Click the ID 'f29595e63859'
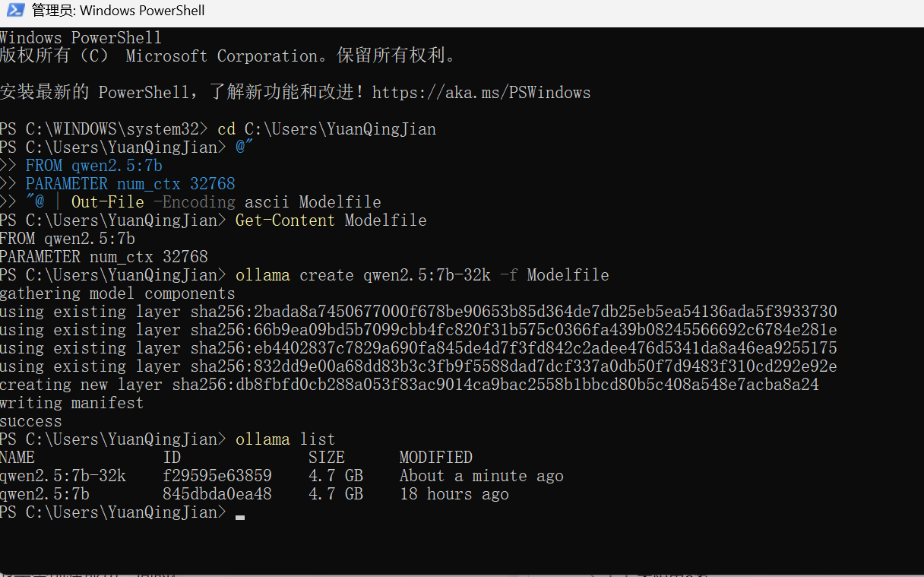This screenshot has width=924, height=577. (x=217, y=476)
